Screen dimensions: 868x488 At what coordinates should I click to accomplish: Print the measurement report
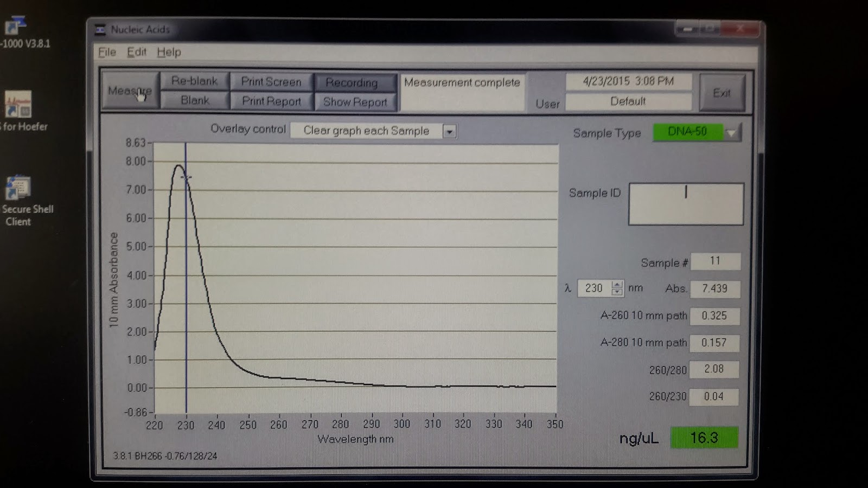click(271, 101)
